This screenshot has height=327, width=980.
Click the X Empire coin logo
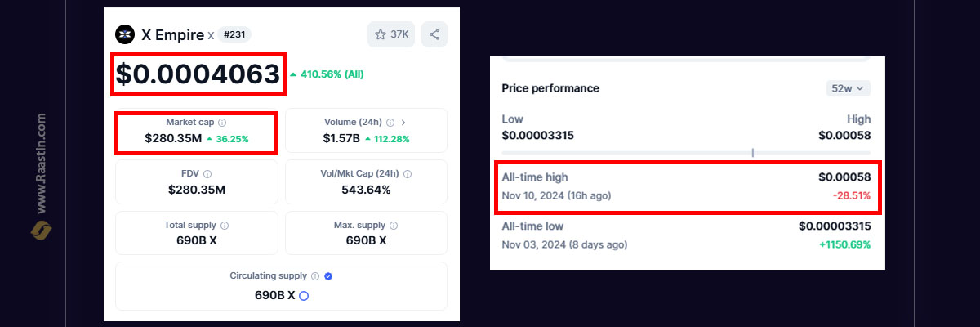tap(125, 34)
